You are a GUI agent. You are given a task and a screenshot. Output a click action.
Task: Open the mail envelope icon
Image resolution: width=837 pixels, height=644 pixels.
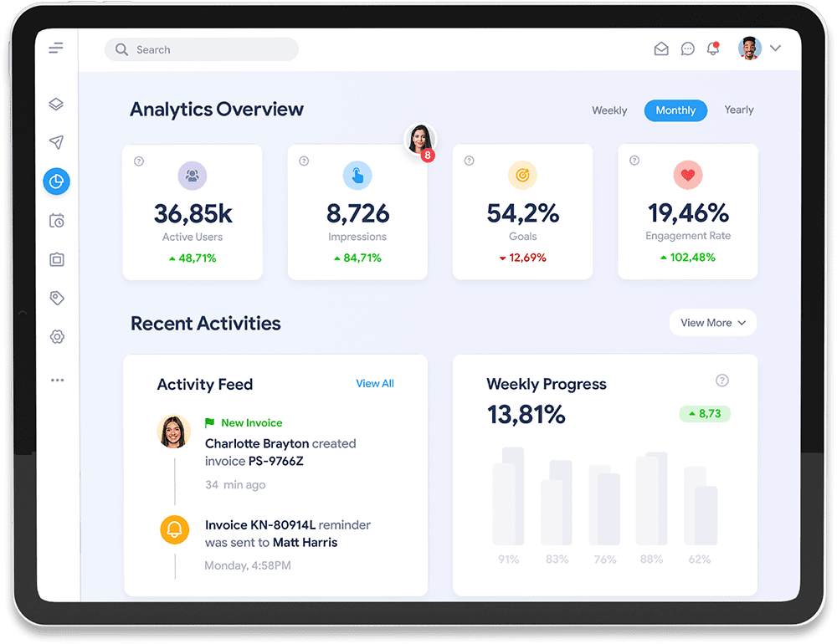660,49
